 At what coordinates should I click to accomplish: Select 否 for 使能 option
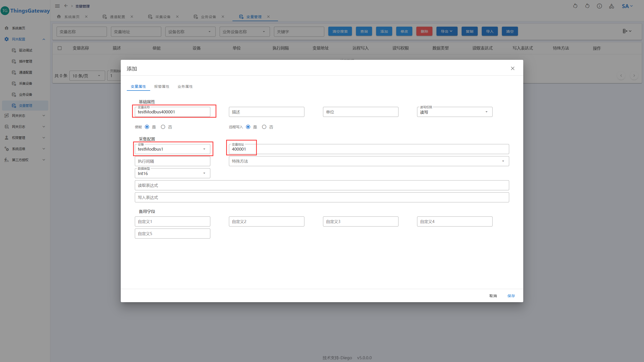click(x=163, y=127)
